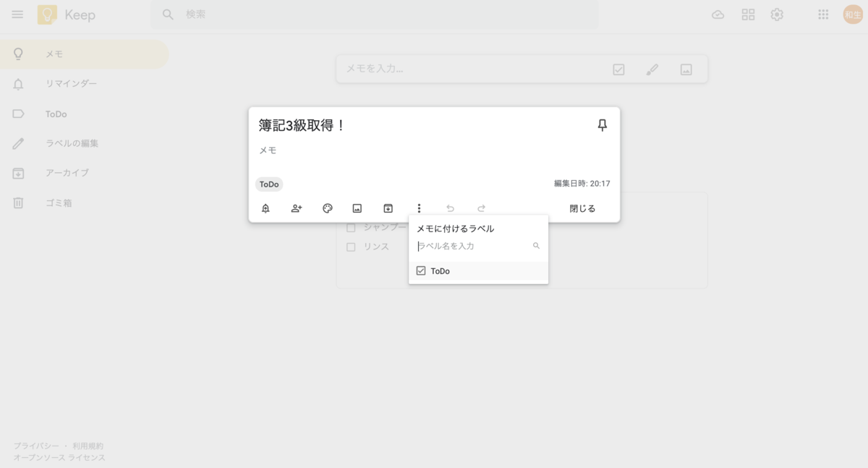Check the リンス checklist item

tap(351, 246)
